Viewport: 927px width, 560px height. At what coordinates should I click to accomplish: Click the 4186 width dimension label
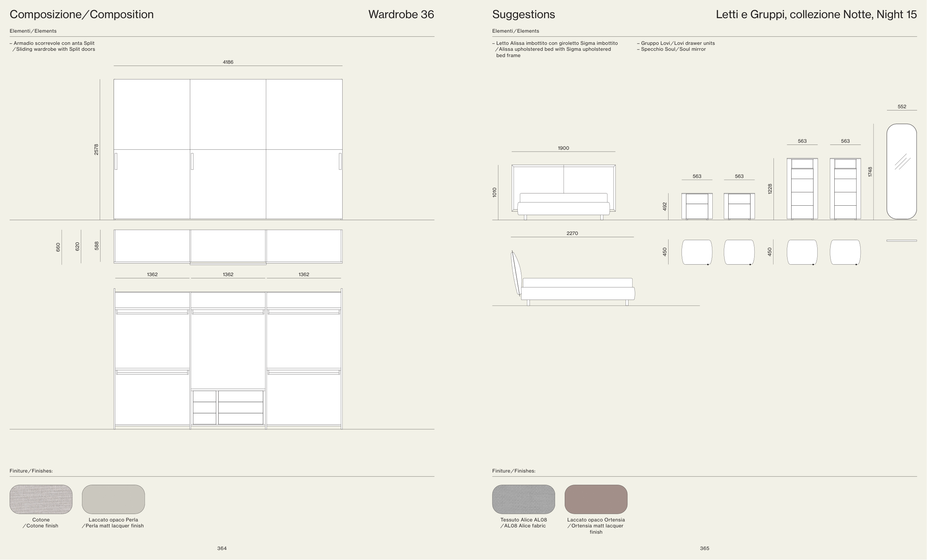point(228,62)
